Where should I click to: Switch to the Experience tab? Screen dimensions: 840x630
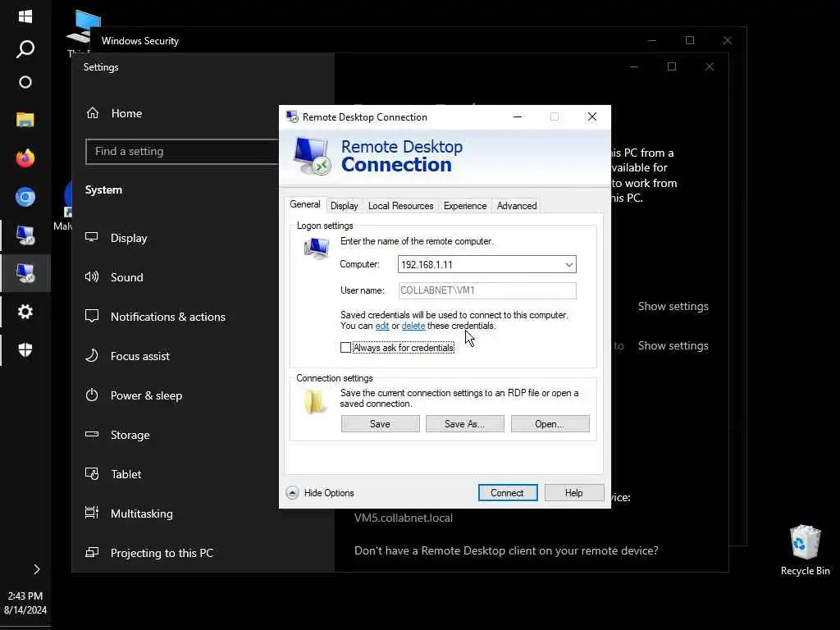coord(465,206)
